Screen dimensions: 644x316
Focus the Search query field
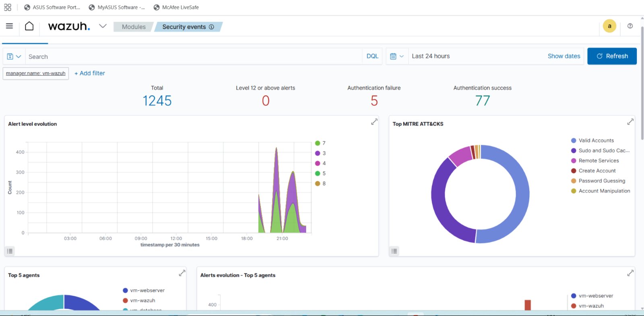coord(194,56)
